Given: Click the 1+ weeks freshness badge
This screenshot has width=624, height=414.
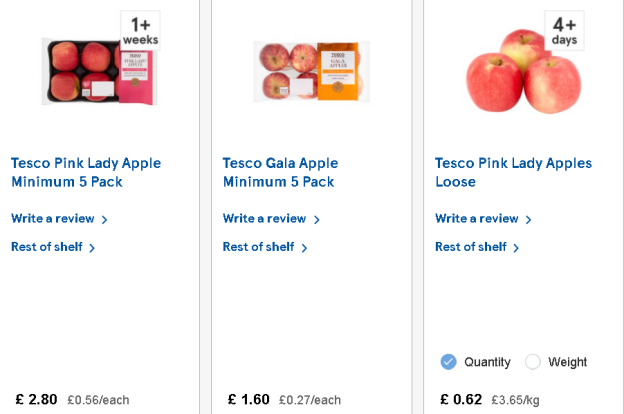Looking at the screenshot, I should point(140,31).
